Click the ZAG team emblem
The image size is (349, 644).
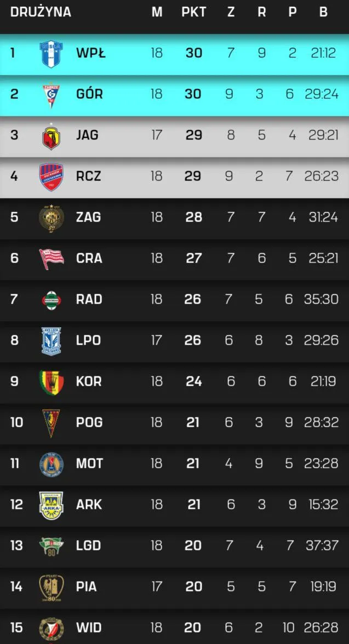coord(52,218)
